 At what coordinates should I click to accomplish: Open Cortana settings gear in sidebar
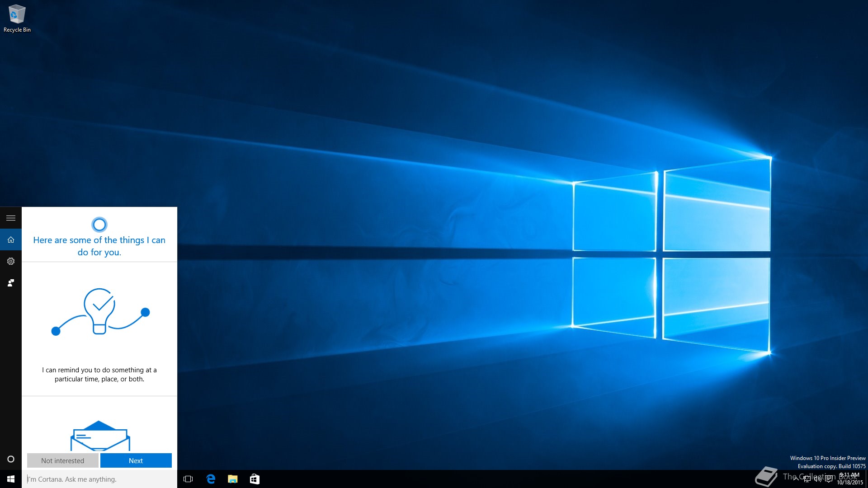11,261
